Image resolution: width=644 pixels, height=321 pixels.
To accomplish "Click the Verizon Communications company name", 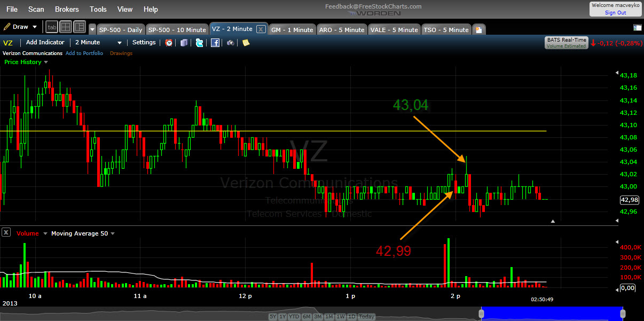I will 33,53.
